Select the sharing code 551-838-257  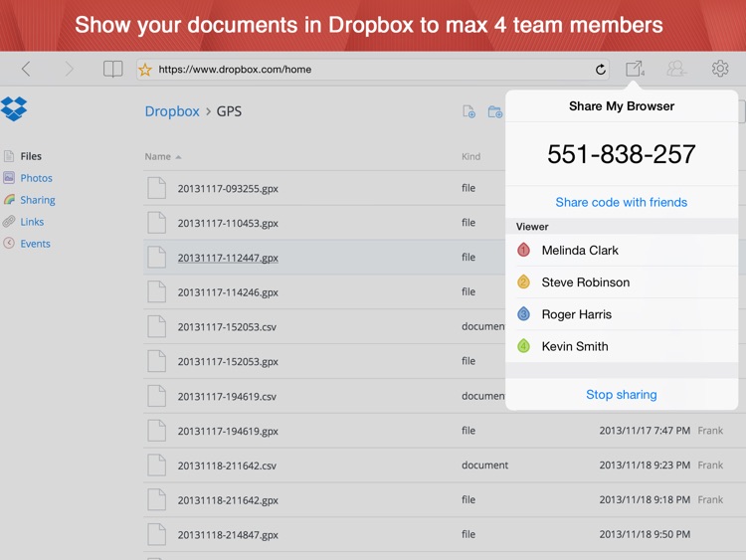click(622, 154)
